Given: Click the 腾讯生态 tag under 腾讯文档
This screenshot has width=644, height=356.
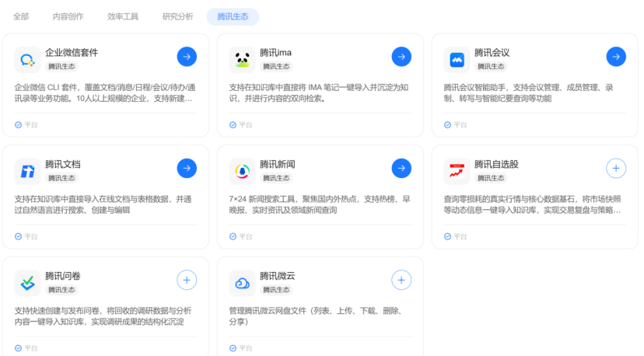Looking at the screenshot, I should coord(61,178).
